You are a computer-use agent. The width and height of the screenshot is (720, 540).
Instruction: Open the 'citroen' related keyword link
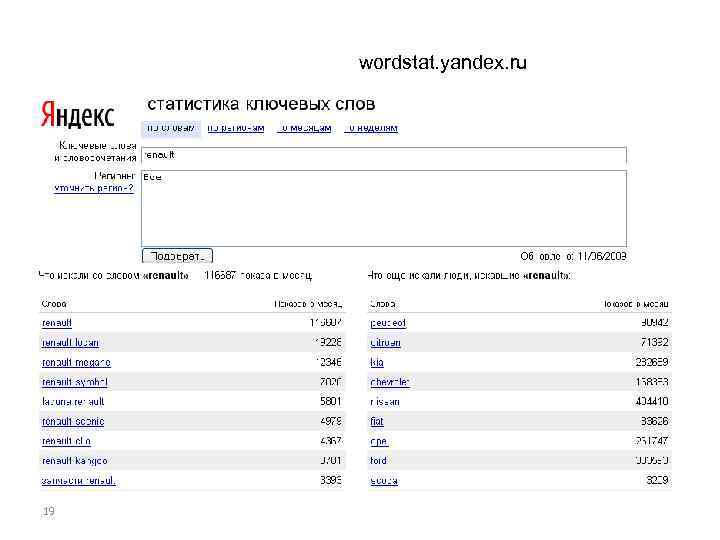tap(385, 343)
